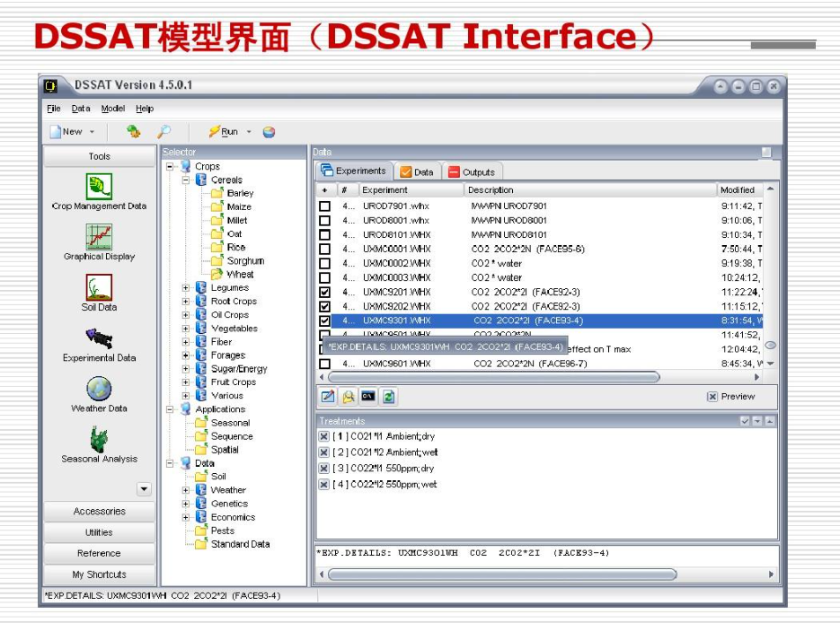Open the Reference panel section
The image size is (840, 623).
(99, 553)
